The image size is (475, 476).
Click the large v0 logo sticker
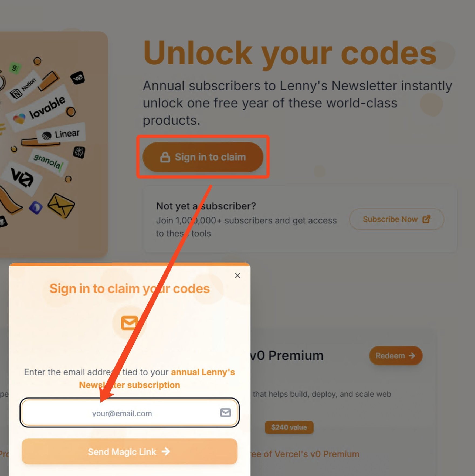[22, 178]
